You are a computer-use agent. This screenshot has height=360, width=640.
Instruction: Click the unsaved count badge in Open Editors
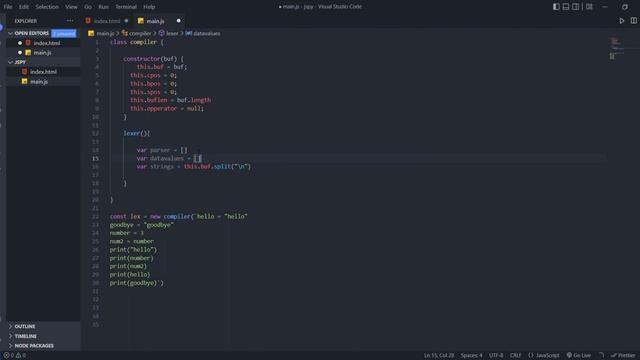(x=64, y=33)
